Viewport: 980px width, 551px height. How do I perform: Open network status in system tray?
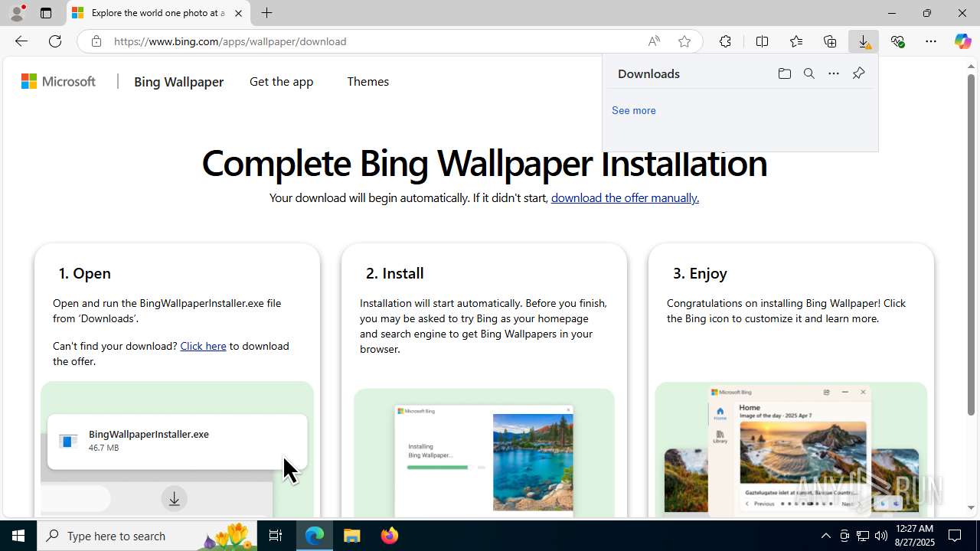point(862,536)
